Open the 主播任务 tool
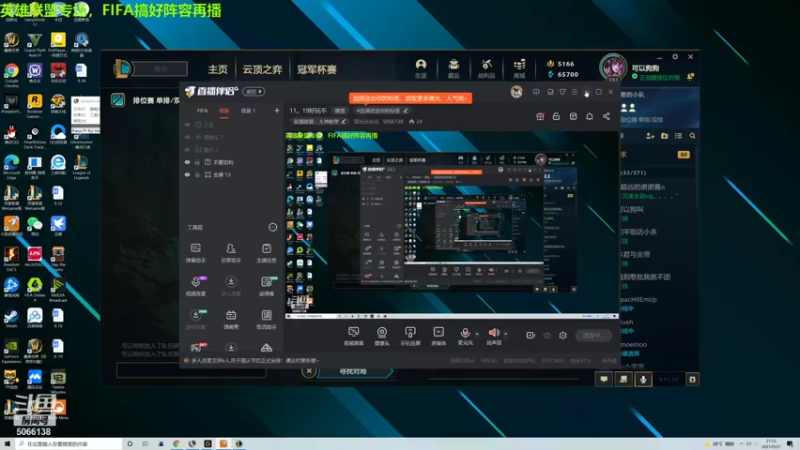 (266, 253)
